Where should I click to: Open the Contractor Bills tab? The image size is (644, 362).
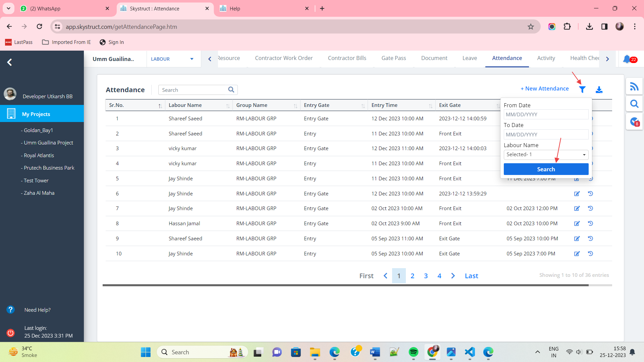(347, 58)
